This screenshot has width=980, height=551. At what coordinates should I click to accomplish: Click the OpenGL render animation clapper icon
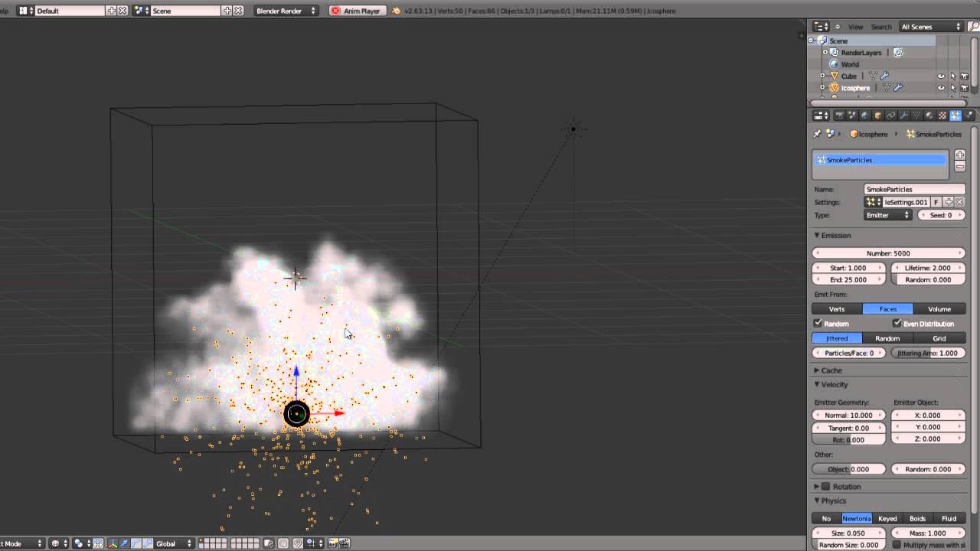(345, 543)
